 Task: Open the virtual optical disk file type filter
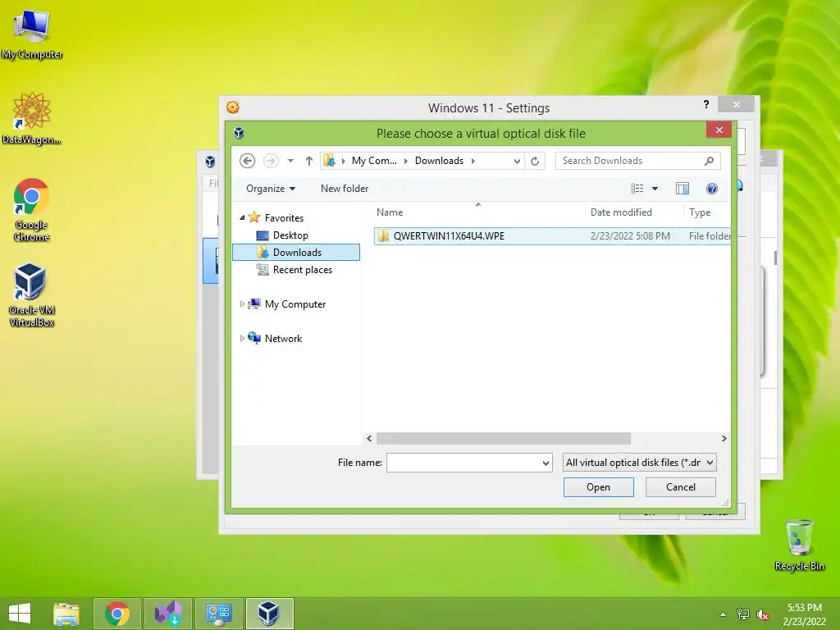(x=640, y=463)
